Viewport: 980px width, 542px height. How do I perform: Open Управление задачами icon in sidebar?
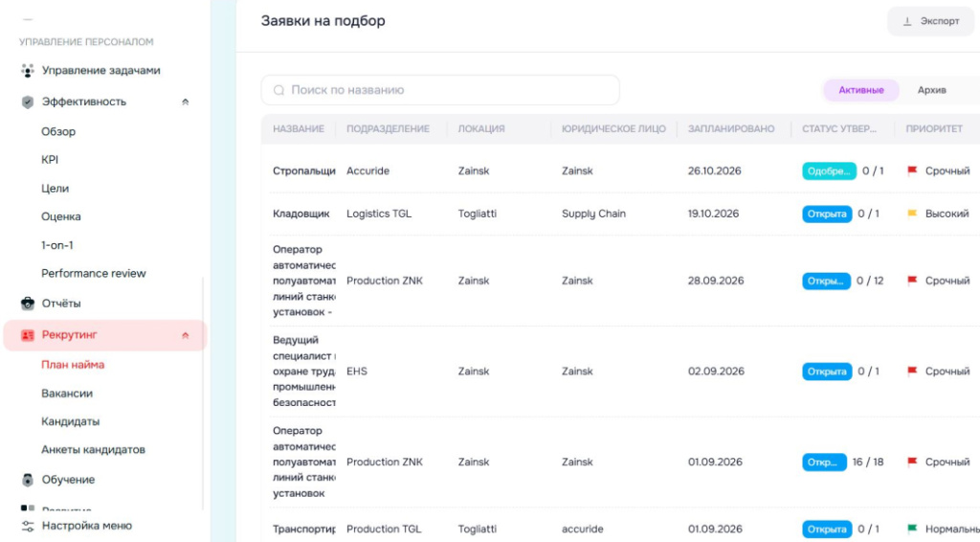point(28,71)
